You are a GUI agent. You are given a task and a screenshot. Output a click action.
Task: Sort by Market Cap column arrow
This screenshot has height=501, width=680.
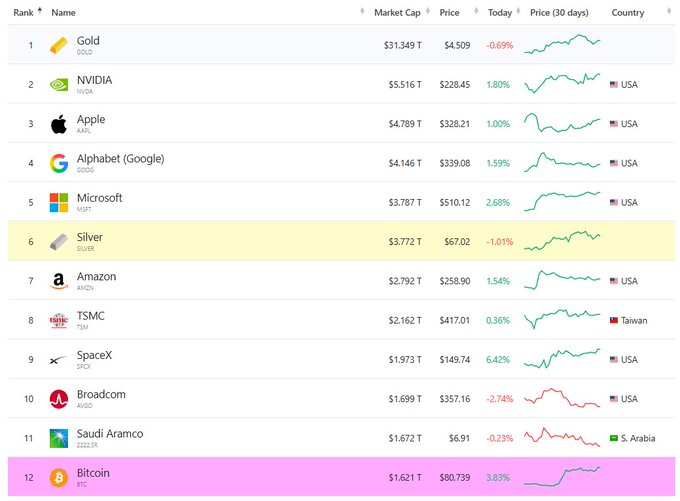pyautogui.click(x=428, y=11)
